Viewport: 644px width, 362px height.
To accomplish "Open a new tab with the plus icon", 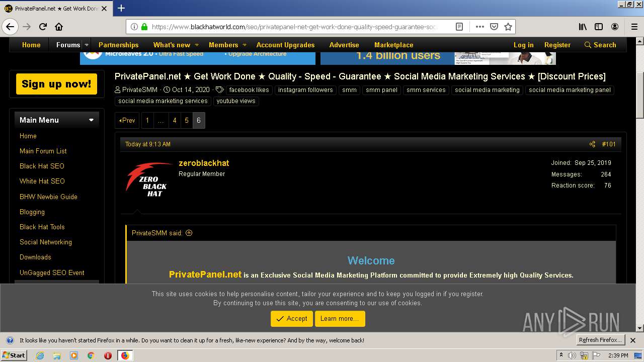I will [x=121, y=8].
